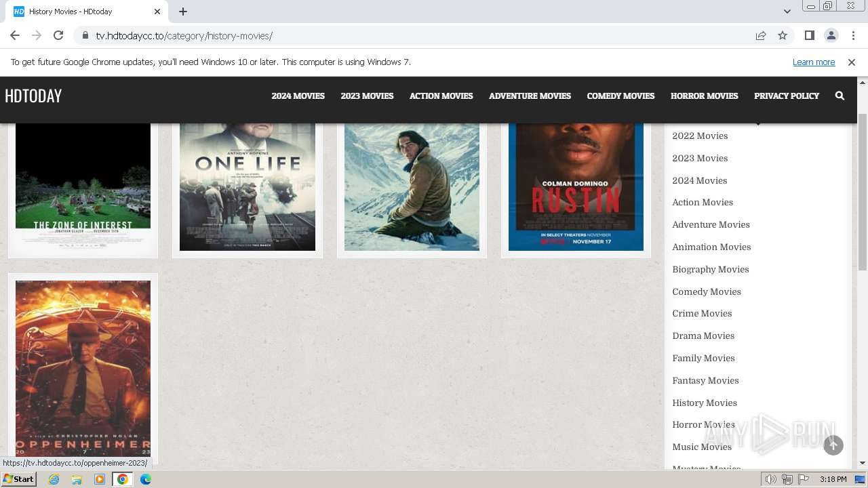Open the Adventure Movies menu item
The image size is (868, 488).
click(530, 96)
